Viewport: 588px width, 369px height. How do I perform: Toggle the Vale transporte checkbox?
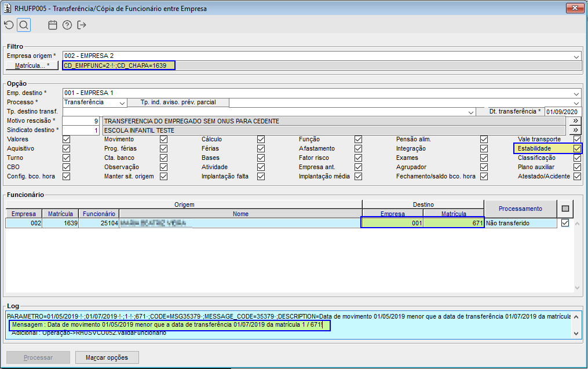click(577, 139)
